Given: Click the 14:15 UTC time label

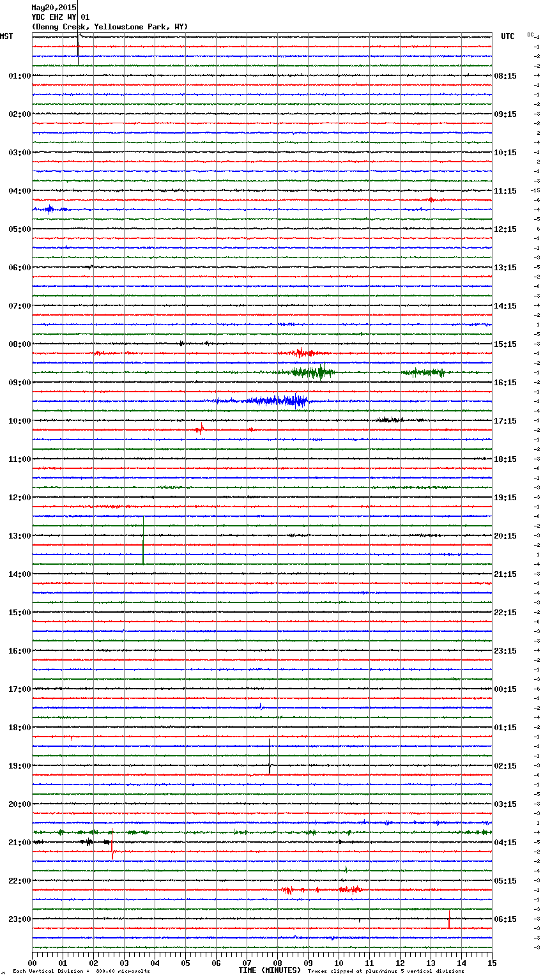Looking at the screenshot, I should point(505,306).
